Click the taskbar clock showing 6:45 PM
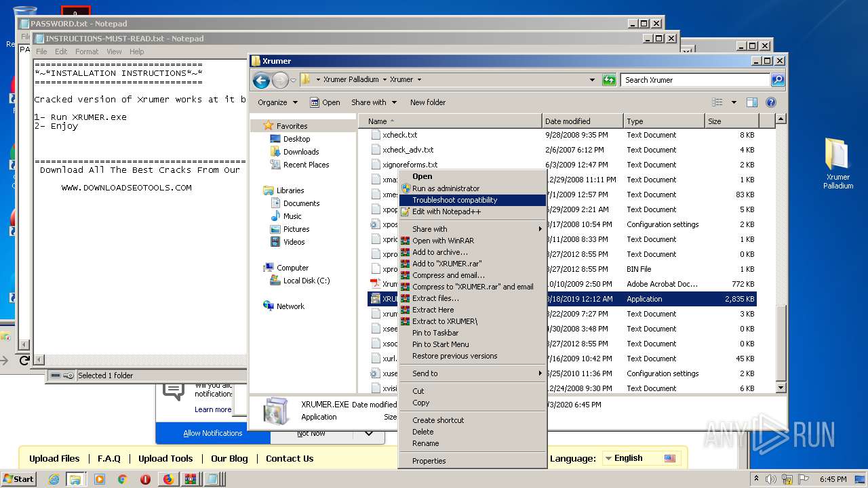This screenshot has width=868, height=488. [833, 479]
